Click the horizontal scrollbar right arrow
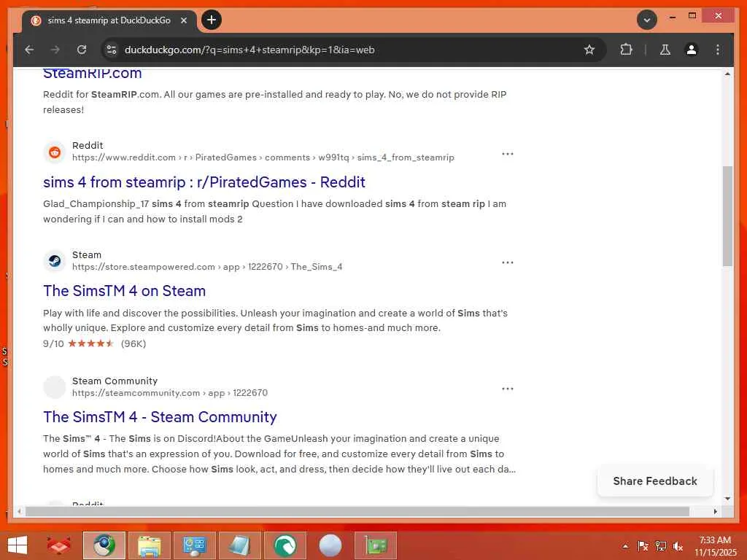 [x=715, y=511]
